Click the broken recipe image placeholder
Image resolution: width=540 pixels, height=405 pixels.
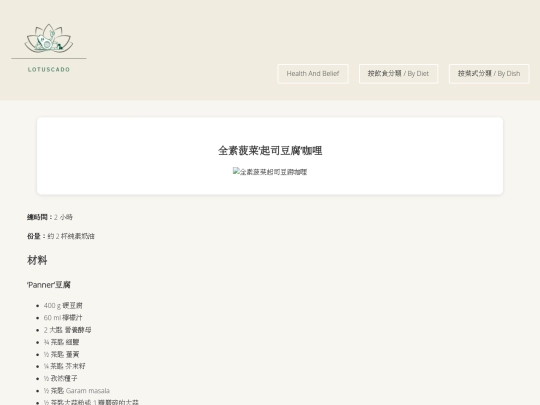point(270,172)
